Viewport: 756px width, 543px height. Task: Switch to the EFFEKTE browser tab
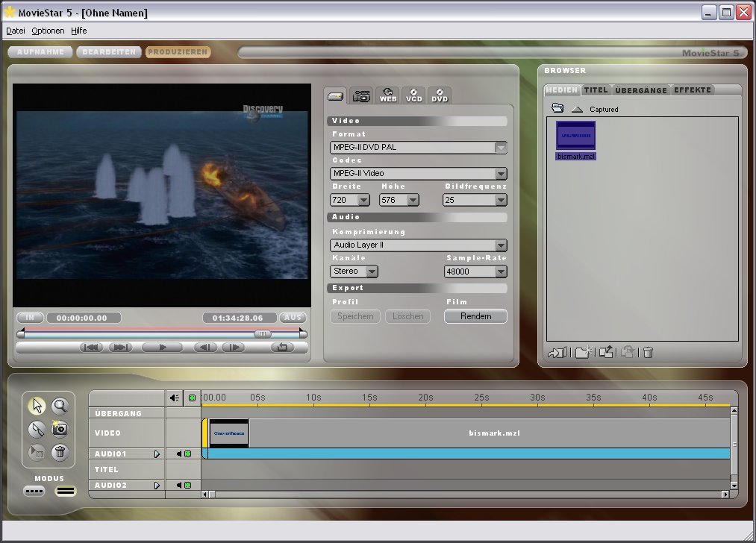coord(693,90)
